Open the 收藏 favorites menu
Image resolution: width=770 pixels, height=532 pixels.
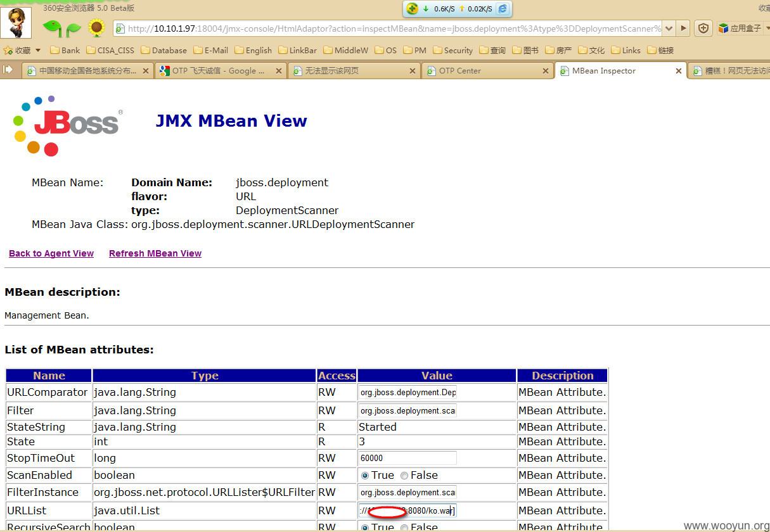[22, 50]
